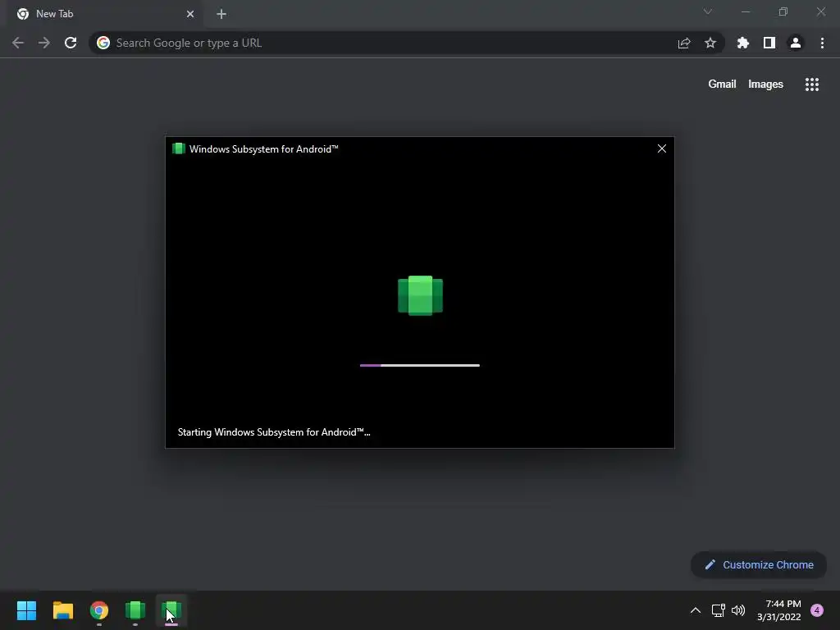The height and width of the screenshot is (630, 840).
Task: Click the Customize Chrome button
Action: (759, 564)
